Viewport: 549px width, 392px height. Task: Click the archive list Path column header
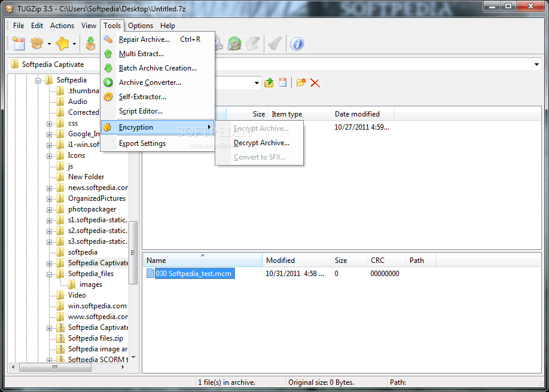[420, 261]
